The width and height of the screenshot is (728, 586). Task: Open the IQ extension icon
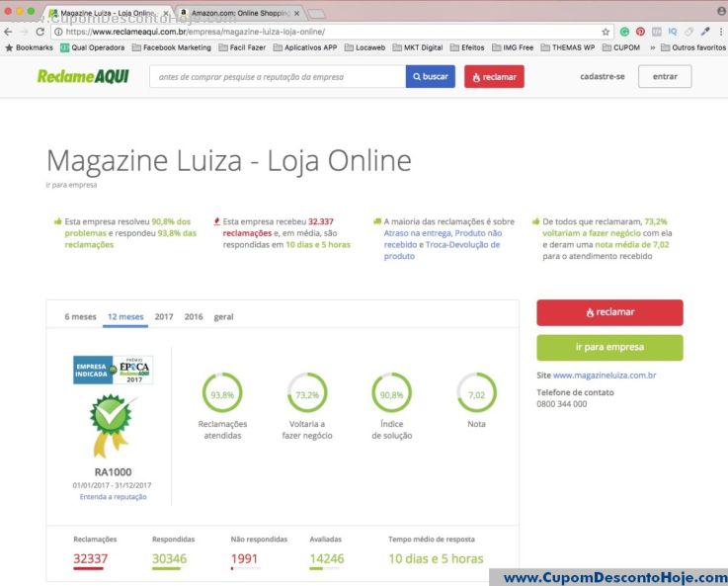[x=673, y=32]
